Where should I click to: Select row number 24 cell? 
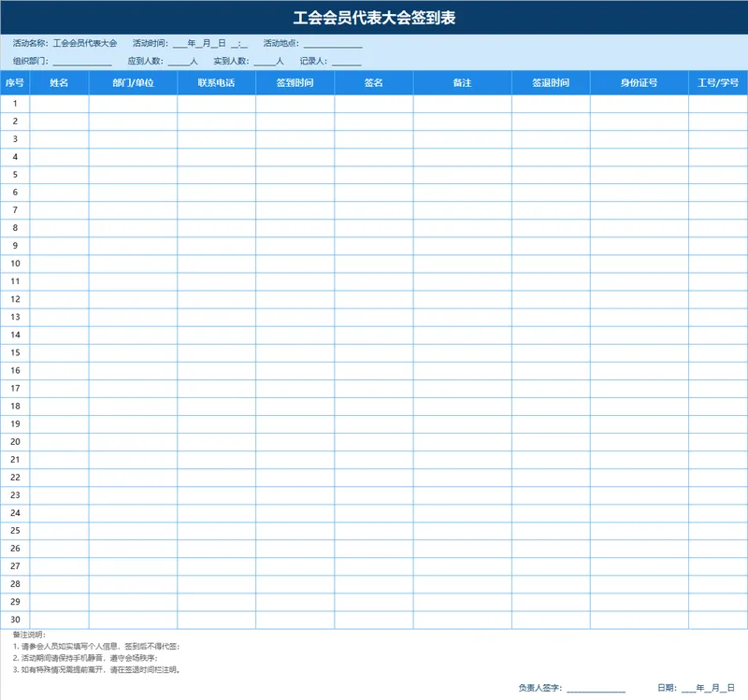15,513
